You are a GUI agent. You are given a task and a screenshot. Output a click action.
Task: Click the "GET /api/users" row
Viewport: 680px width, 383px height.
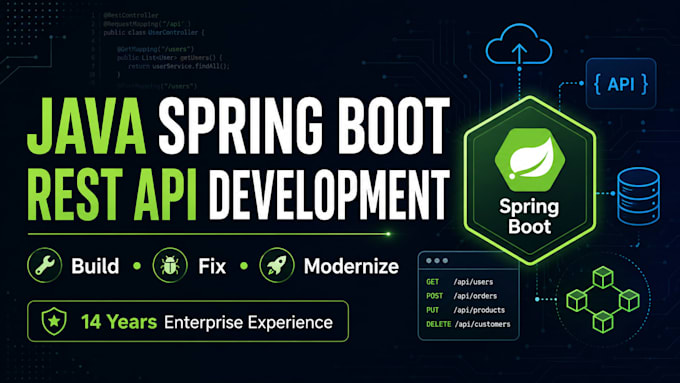click(460, 282)
